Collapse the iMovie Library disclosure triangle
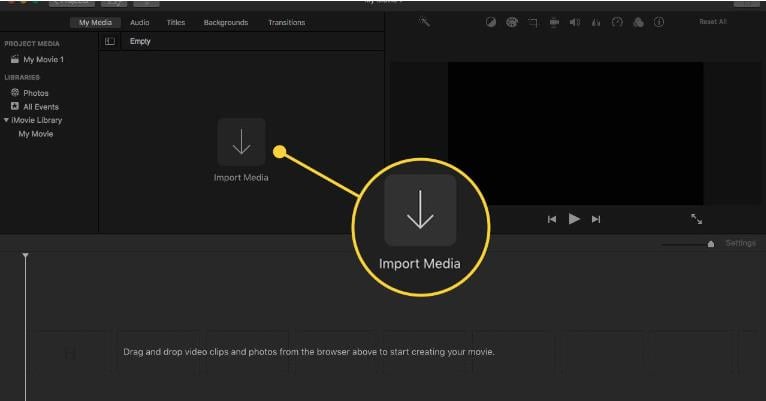The width and height of the screenshot is (766, 401). click(6, 120)
